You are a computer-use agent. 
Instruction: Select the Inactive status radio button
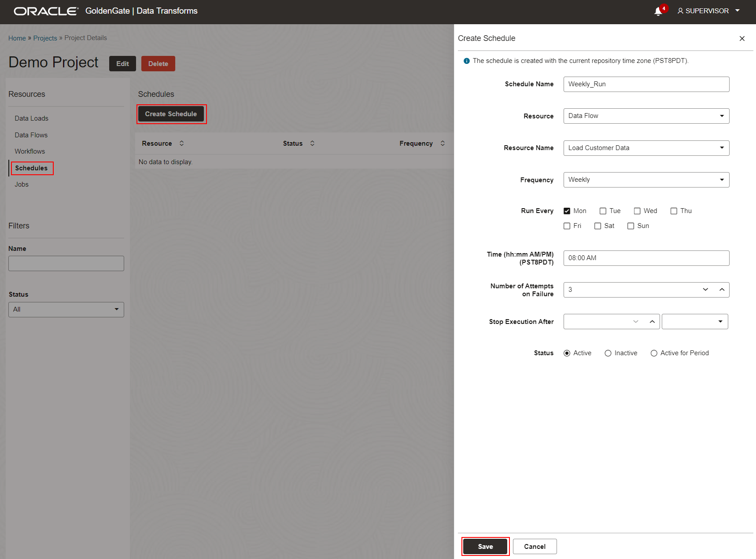608,353
